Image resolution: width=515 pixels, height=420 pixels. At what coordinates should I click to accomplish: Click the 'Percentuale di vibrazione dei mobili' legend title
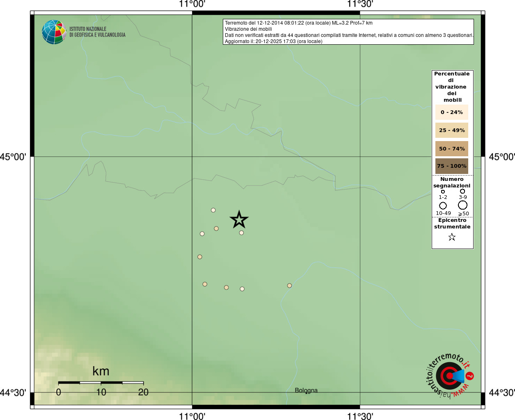click(452, 87)
